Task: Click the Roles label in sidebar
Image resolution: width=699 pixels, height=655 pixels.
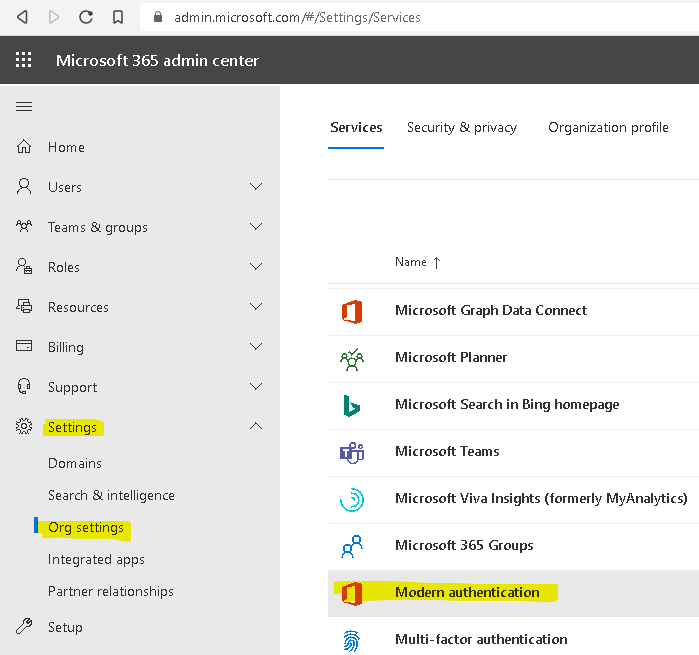Action: click(x=64, y=267)
